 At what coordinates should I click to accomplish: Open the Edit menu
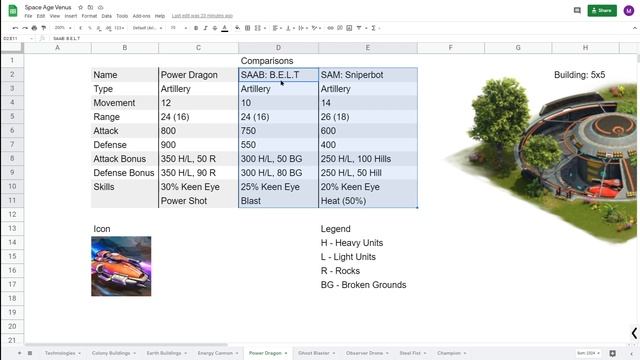click(41, 16)
